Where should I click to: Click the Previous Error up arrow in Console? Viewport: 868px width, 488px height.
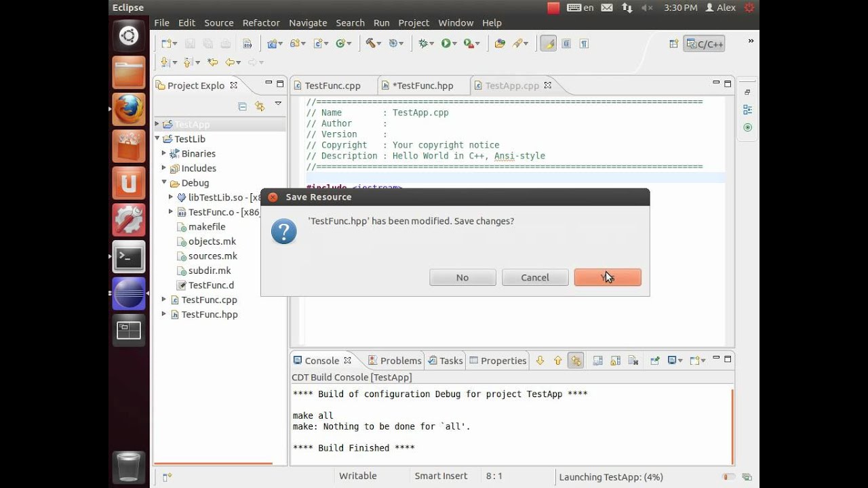point(557,361)
